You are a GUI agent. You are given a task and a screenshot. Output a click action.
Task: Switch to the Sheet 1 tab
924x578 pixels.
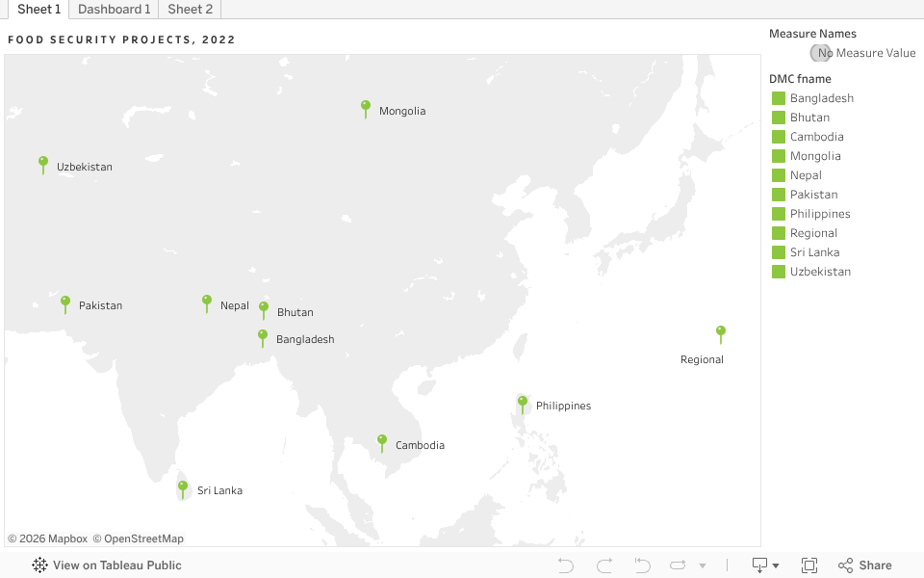click(x=38, y=9)
